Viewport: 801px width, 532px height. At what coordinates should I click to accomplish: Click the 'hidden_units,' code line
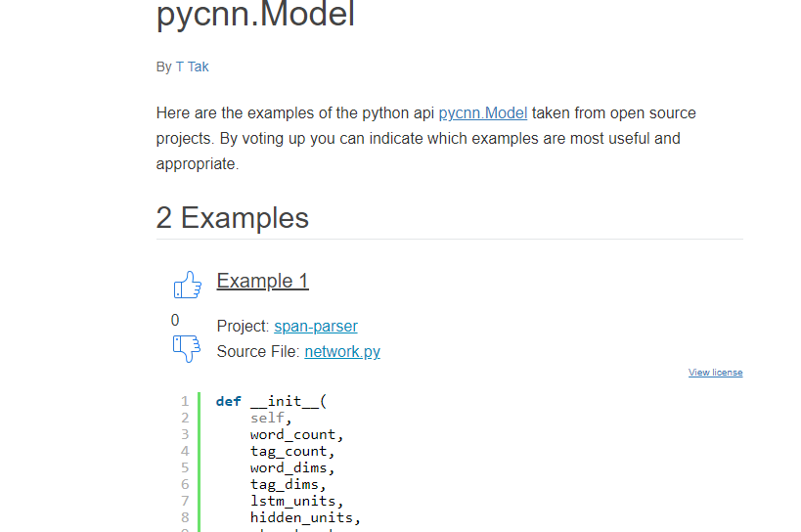[x=305, y=517]
